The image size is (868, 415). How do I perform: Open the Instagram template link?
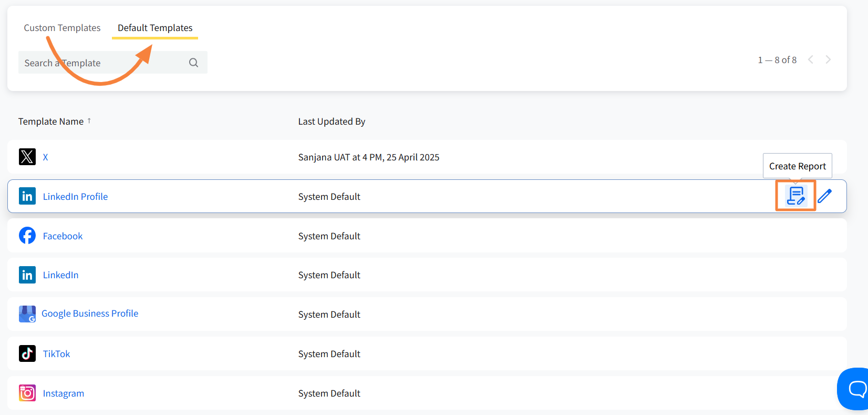[x=63, y=393]
